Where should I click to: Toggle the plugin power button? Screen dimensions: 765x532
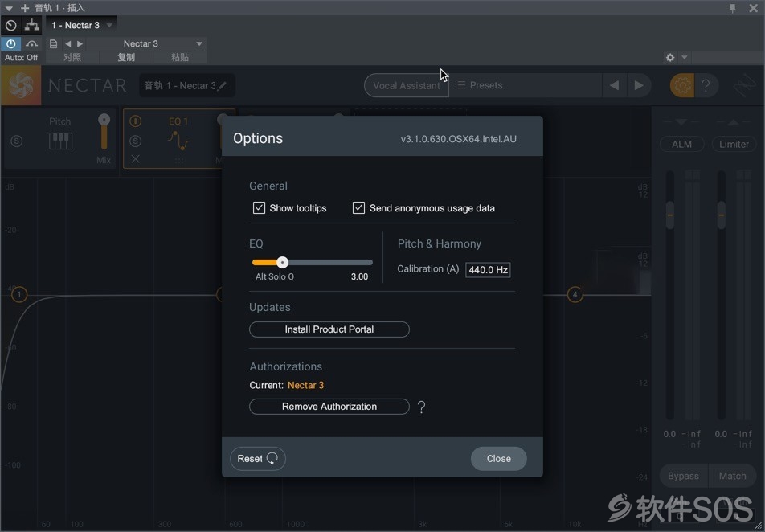click(10, 43)
